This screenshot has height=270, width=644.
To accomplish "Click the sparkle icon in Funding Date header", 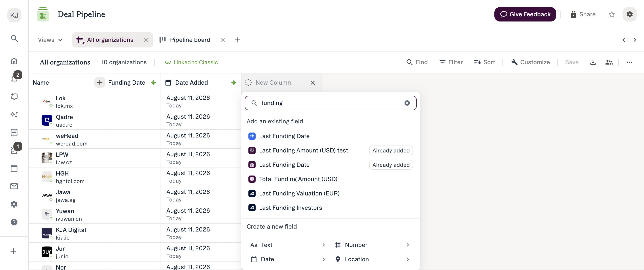I will 153,83.
